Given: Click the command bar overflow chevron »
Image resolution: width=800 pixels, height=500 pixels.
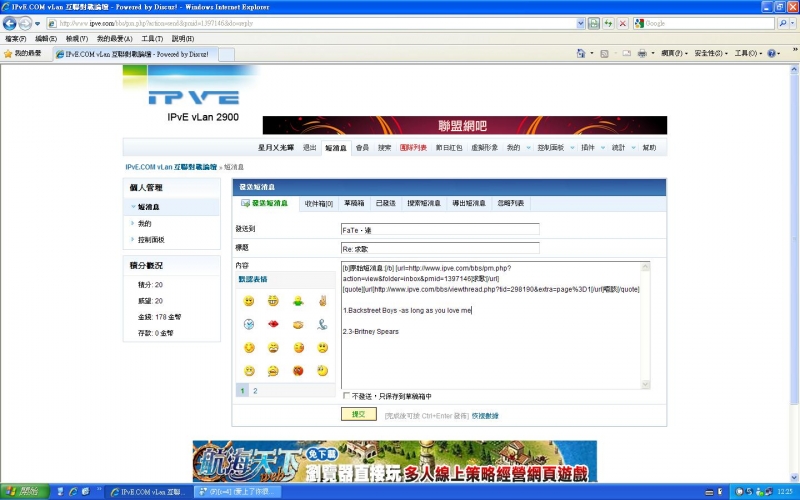Looking at the screenshot, I should point(794,49).
